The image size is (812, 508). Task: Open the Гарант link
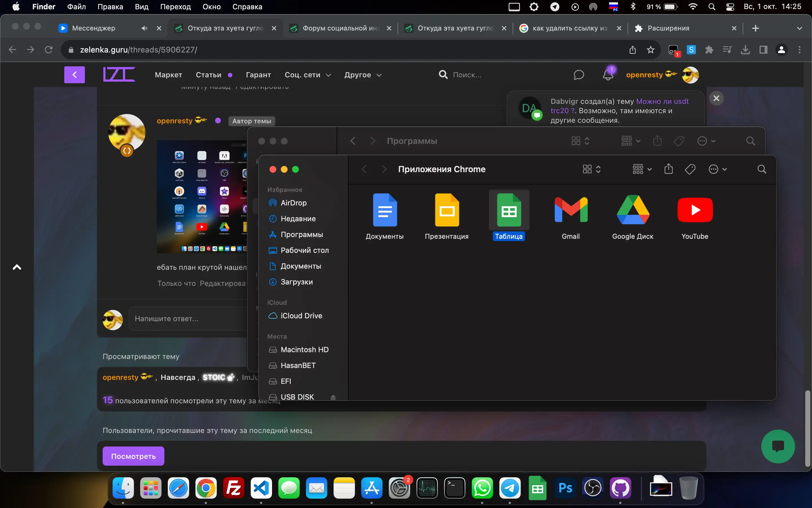[258, 75]
